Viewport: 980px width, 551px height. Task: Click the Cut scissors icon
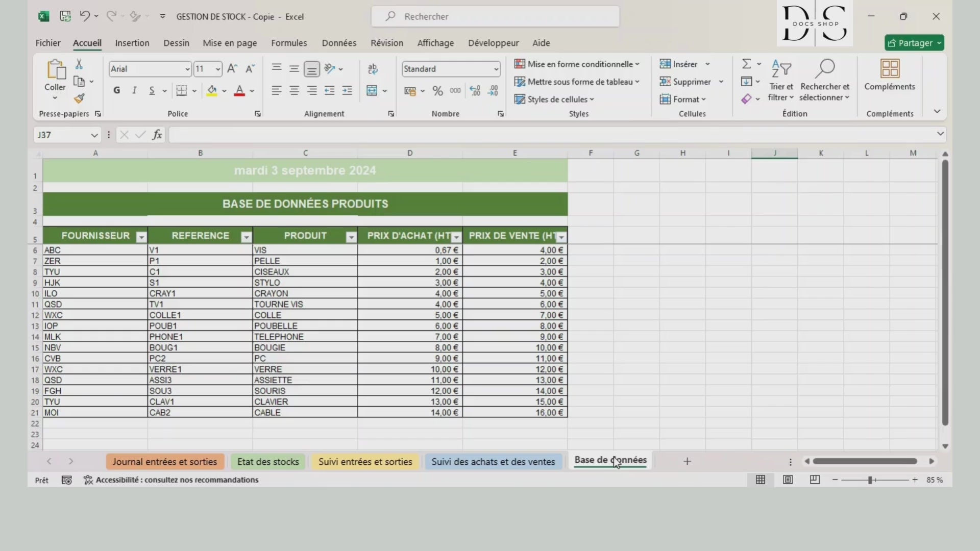[79, 64]
